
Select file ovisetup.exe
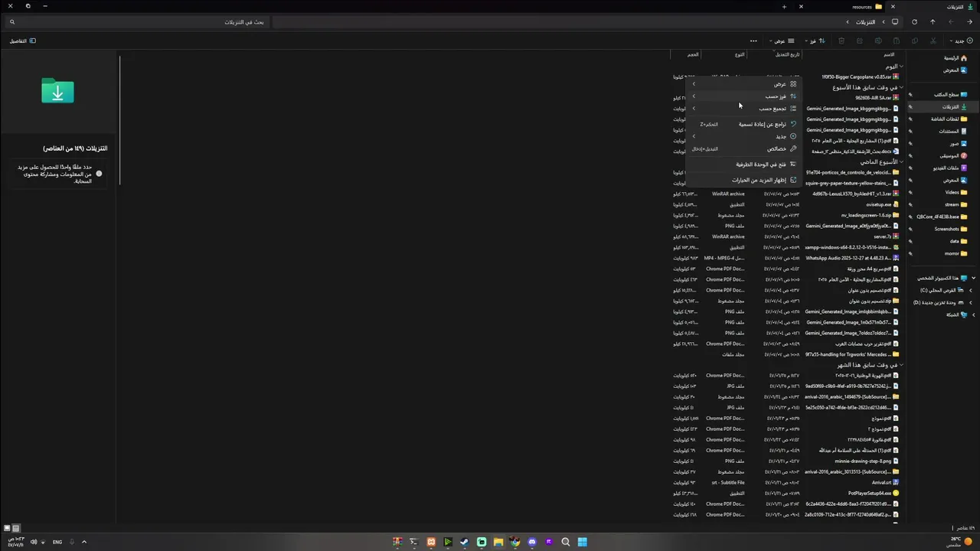(882, 204)
